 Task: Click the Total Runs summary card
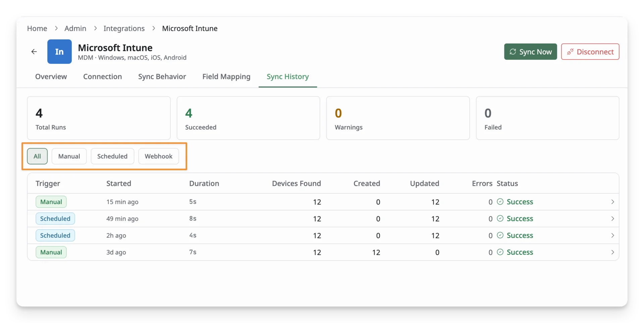(x=99, y=118)
